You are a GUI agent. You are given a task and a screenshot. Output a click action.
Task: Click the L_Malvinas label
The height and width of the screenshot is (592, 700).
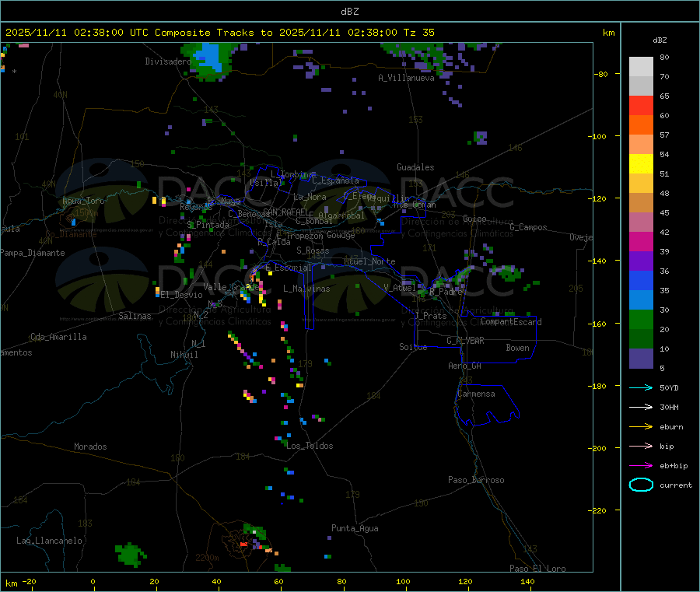coord(306,289)
